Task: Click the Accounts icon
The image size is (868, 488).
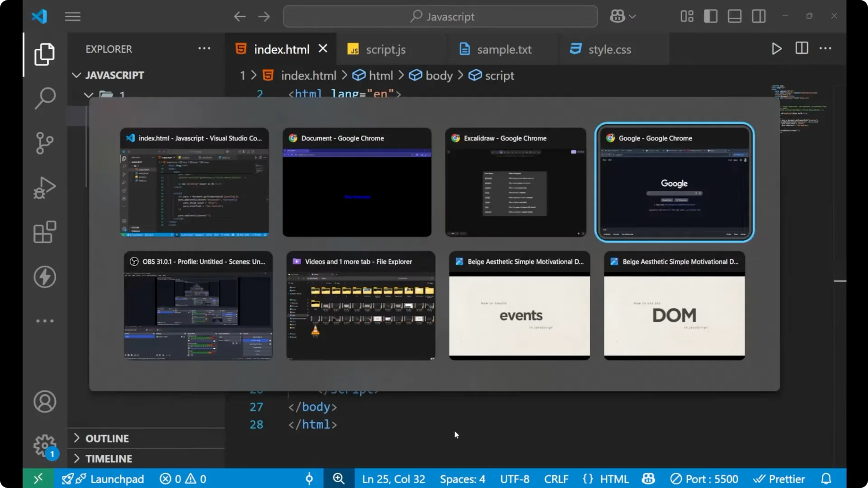Action: 45,402
